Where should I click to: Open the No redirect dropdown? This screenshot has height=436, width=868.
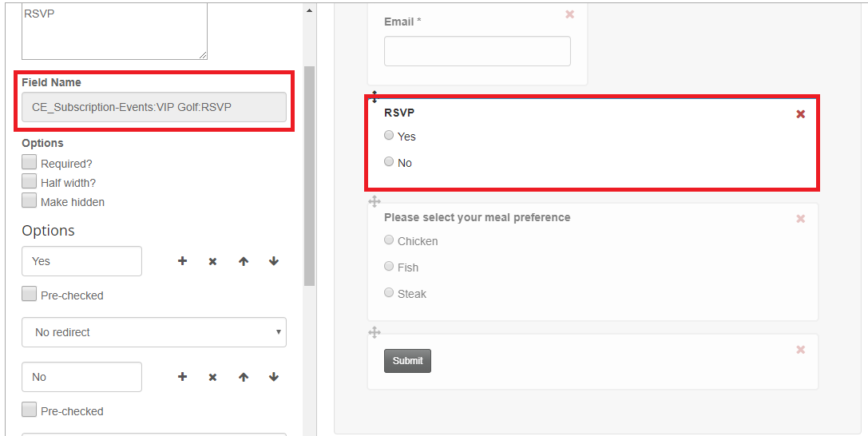[154, 332]
